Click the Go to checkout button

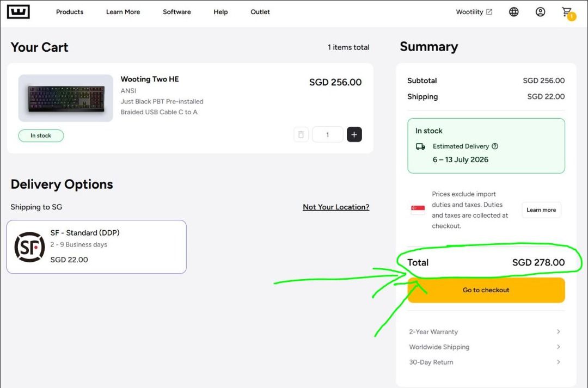[486, 290]
